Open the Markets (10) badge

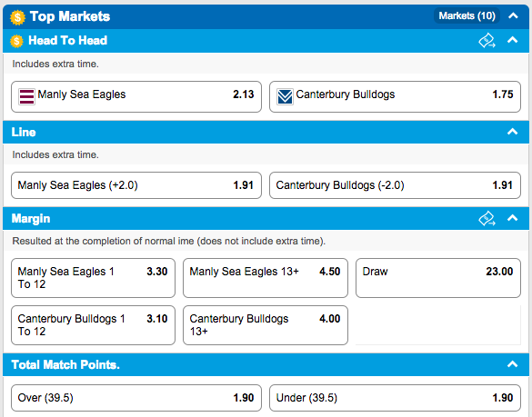[467, 16]
